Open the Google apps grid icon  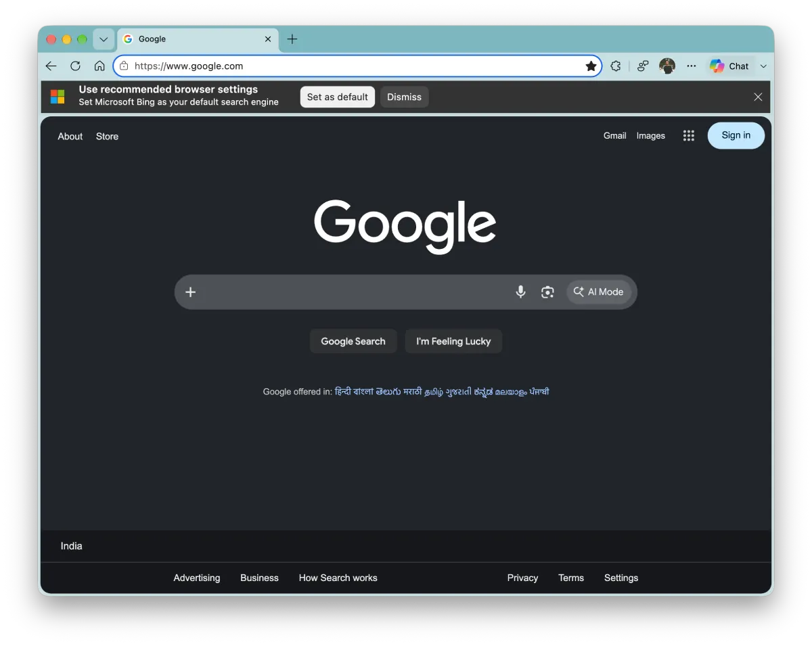coord(689,135)
